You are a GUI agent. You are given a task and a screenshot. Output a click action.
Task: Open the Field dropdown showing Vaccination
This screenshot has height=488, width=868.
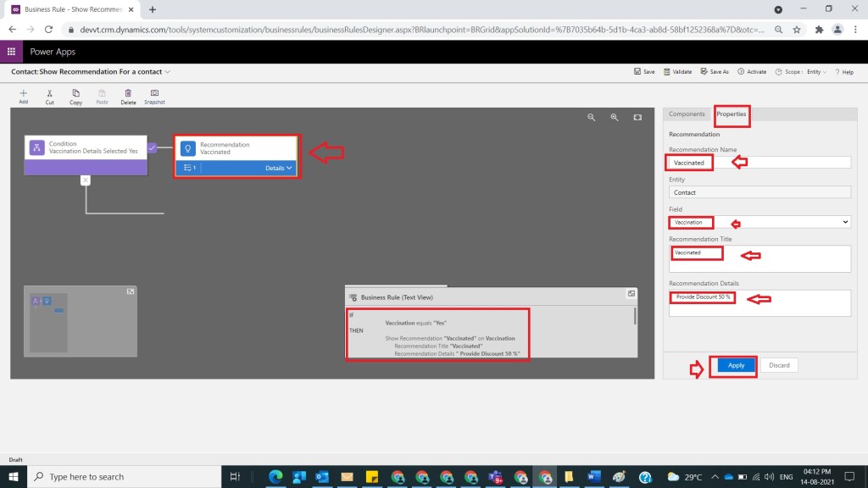(759, 222)
